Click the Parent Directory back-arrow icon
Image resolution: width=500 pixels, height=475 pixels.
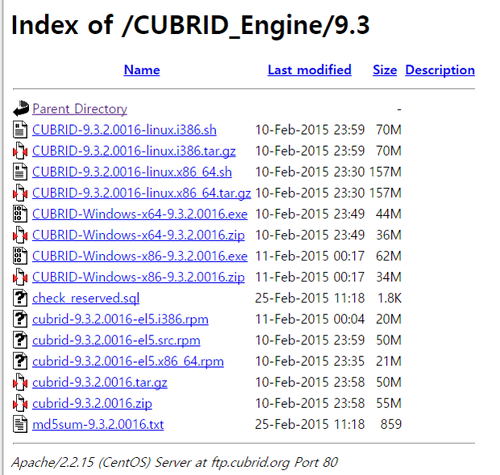pos(21,109)
